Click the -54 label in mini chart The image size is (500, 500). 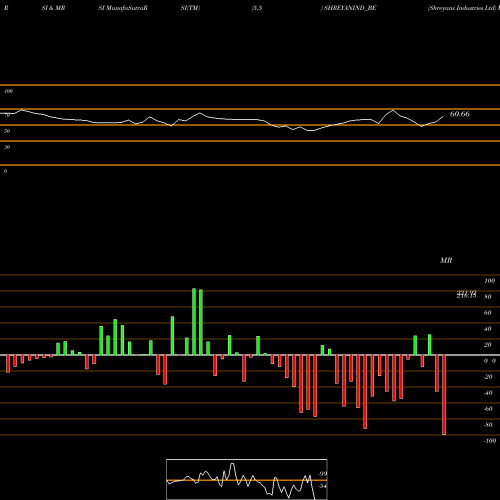pyautogui.click(x=322, y=486)
